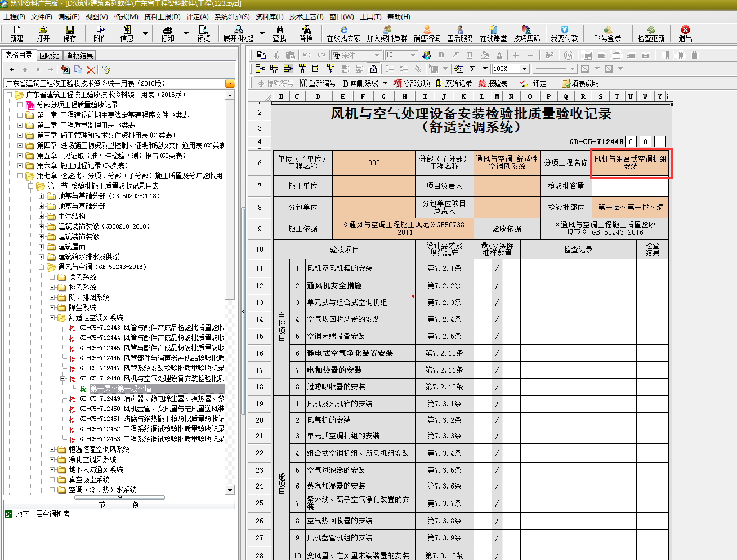
Task: Click the copy icon in editing toolbar
Action: coord(261,55)
